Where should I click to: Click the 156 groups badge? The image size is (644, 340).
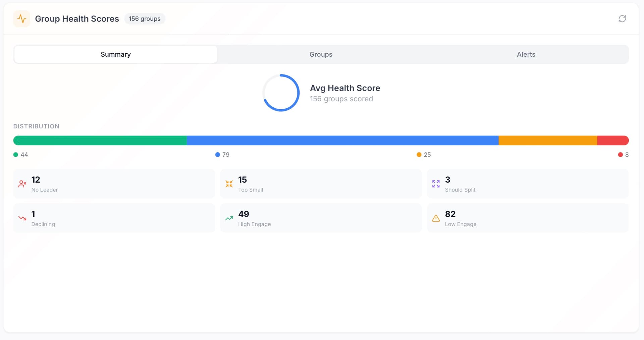[x=145, y=18]
